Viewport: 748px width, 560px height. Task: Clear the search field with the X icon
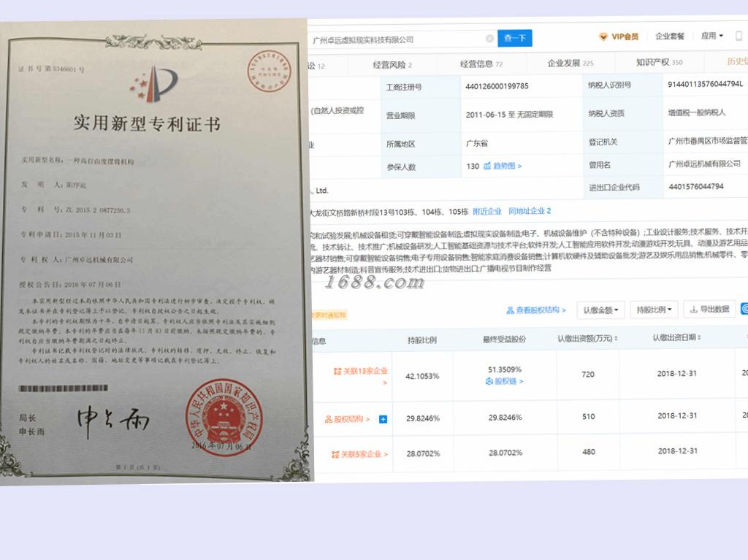pos(489,39)
